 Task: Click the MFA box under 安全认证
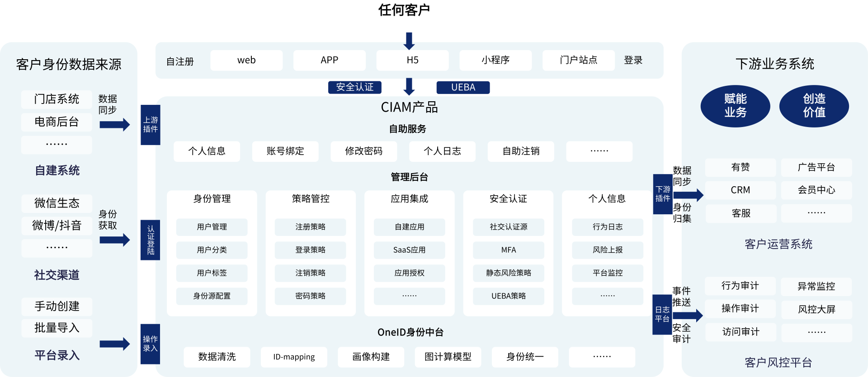pyautogui.click(x=508, y=250)
